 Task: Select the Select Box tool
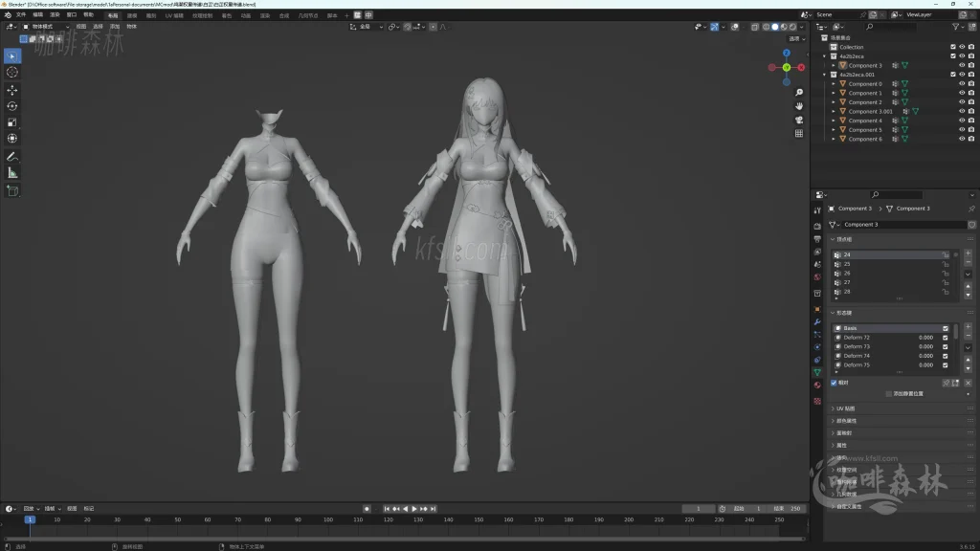tap(11, 56)
